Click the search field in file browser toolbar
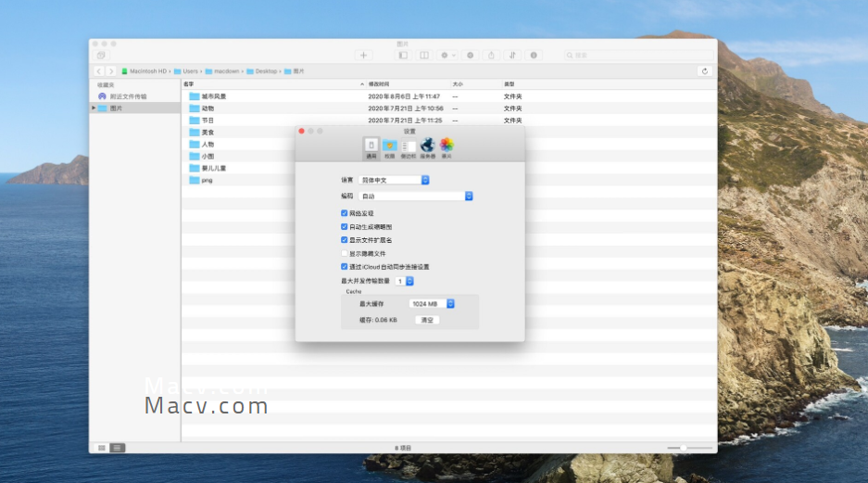Screen dimensions: 868x483 pos(638,56)
